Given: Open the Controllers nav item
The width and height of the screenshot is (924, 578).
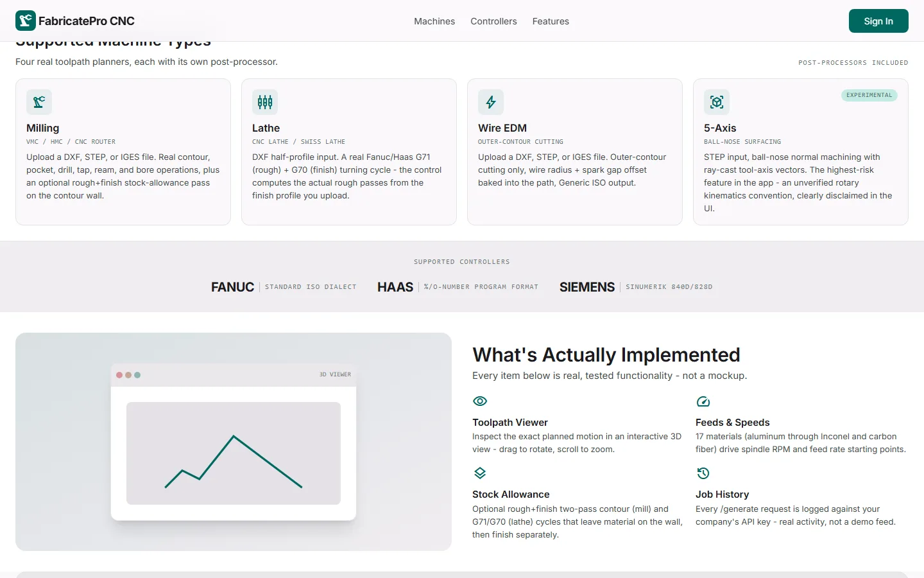Looking at the screenshot, I should pyautogui.click(x=493, y=21).
